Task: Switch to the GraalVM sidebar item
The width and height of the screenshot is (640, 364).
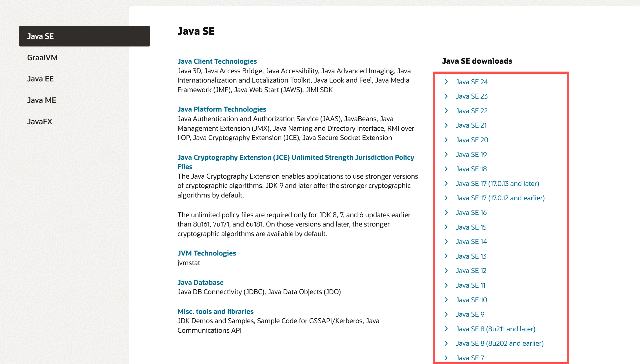Action: (x=42, y=58)
